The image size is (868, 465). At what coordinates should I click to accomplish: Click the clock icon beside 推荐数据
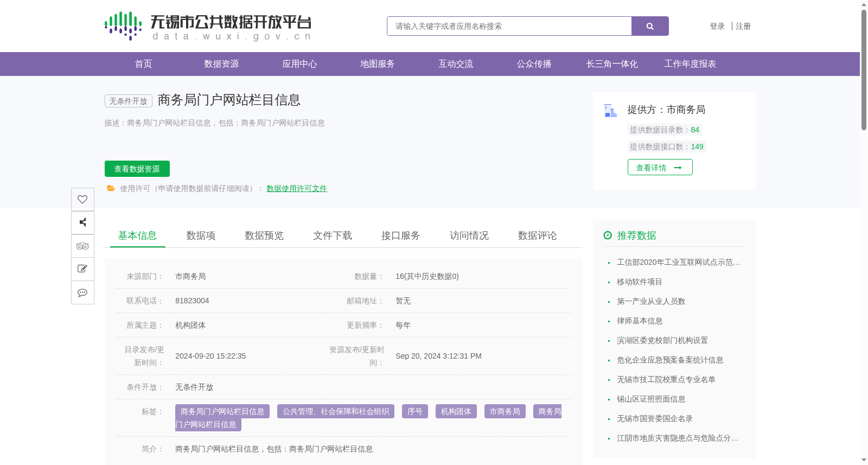click(608, 235)
